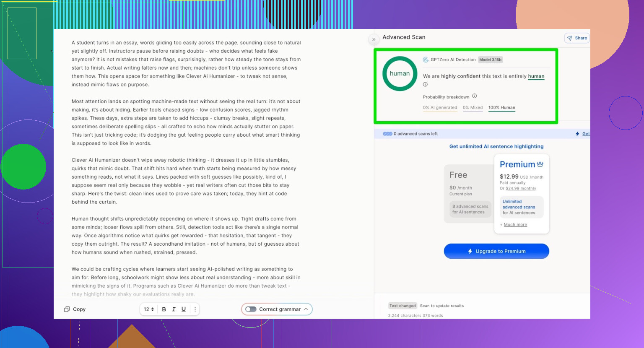The width and height of the screenshot is (644, 348).
Task: Select the 0% AI generated tab
Action: point(440,108)
